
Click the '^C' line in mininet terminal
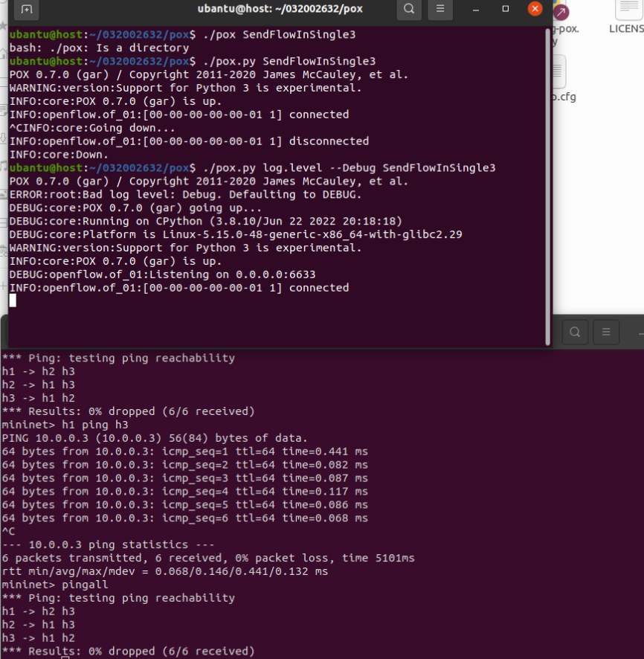click(8, 531)
